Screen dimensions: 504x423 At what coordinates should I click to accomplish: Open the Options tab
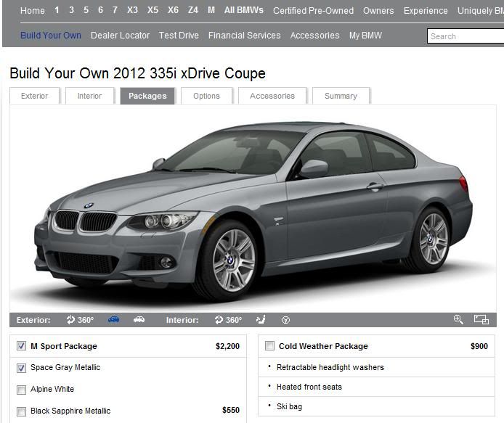point(206,96)
